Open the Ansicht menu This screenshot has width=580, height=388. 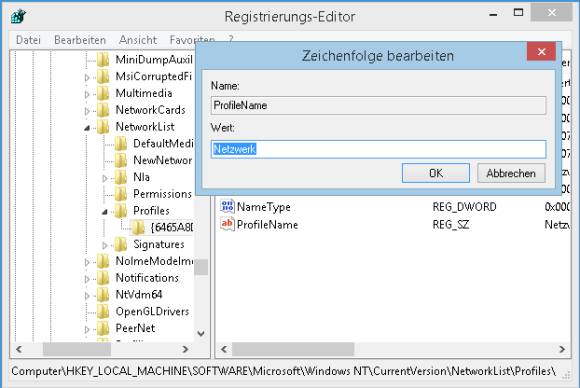[x=138, y=40]
